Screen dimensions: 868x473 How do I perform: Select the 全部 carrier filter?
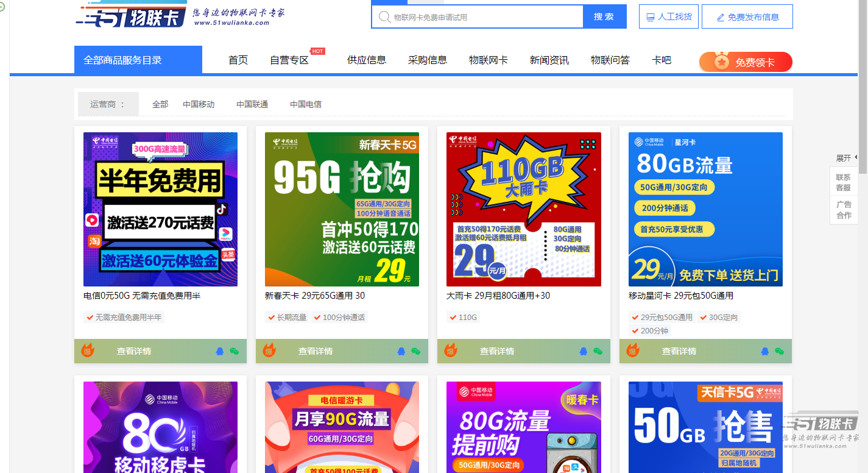(160, 104)
